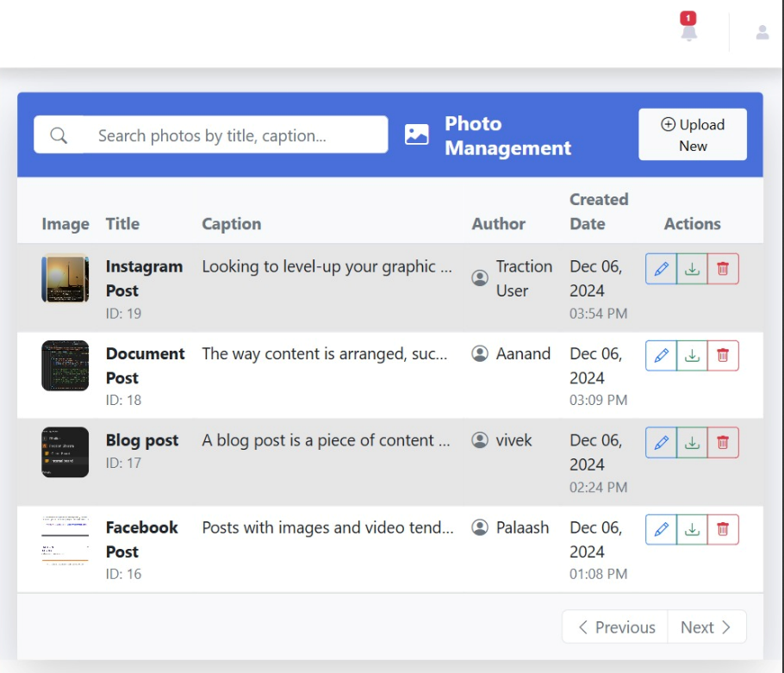Open the Blog post thumbnail image
Screen dimensions: 784x673
pyautogui.click(x=65, y=452)
